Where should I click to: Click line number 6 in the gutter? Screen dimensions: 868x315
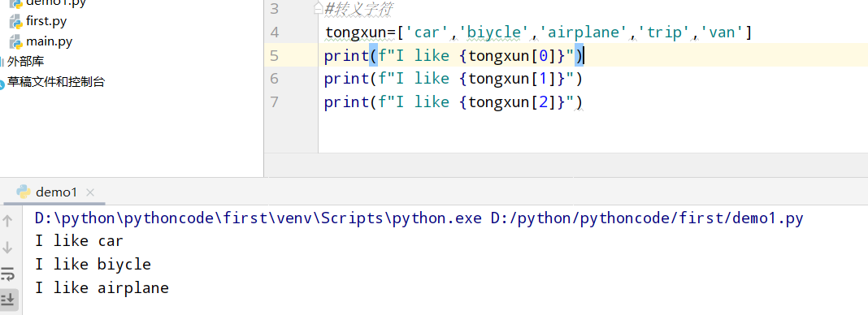[275, 79]
